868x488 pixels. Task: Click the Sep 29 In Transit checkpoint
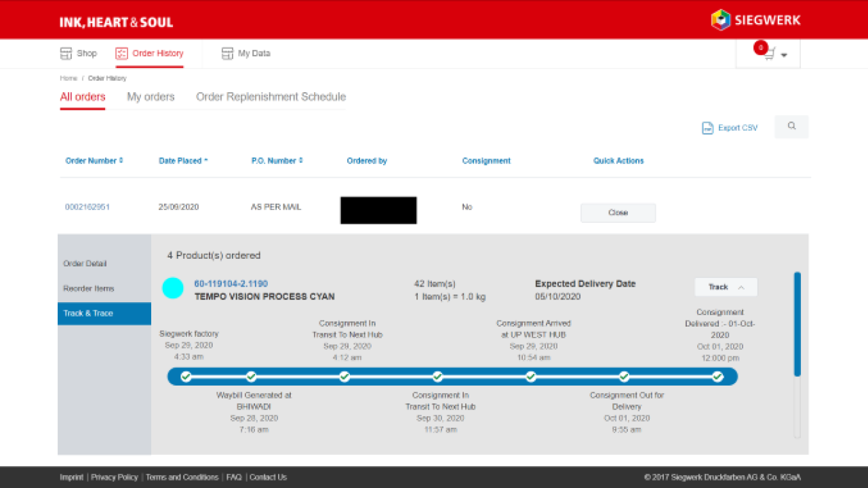344,376
